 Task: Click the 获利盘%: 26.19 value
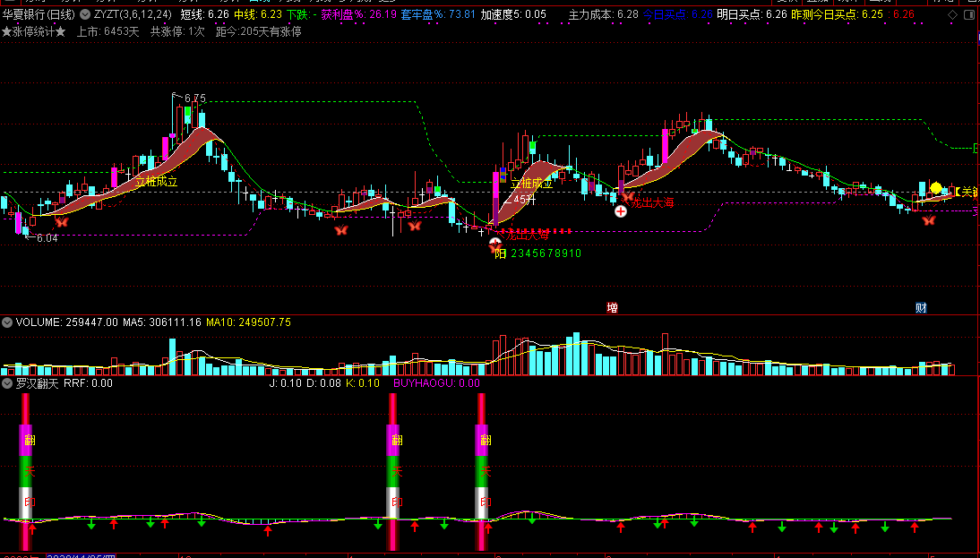(358, 14)
